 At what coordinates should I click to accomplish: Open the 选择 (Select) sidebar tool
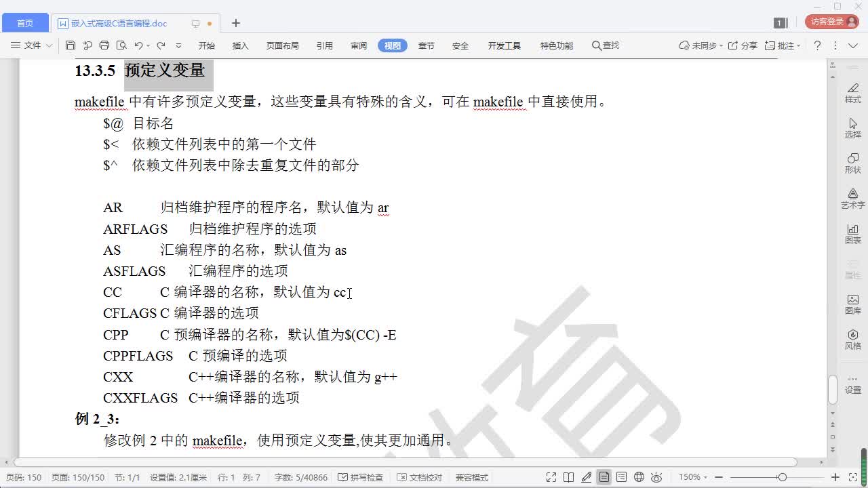pyautogui.click(x=852, y=128)
